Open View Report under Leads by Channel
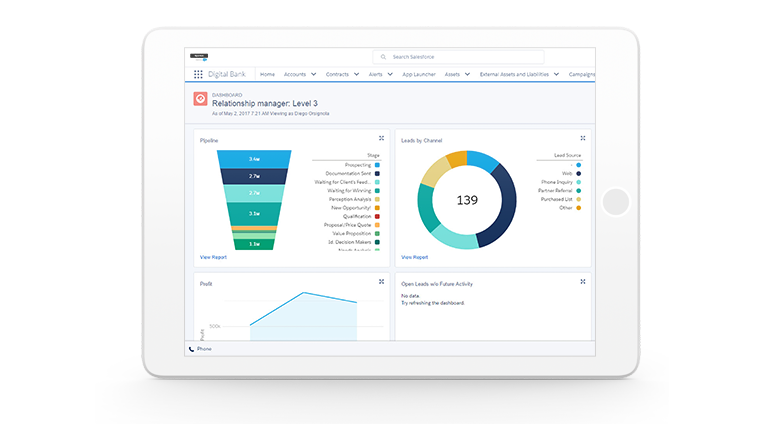The height and width of the screenshot is (432, 768). [415, 257]
